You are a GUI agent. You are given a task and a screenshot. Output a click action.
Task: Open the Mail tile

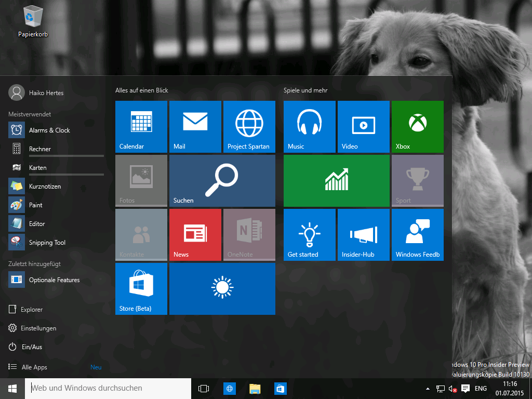click(195, 127)
